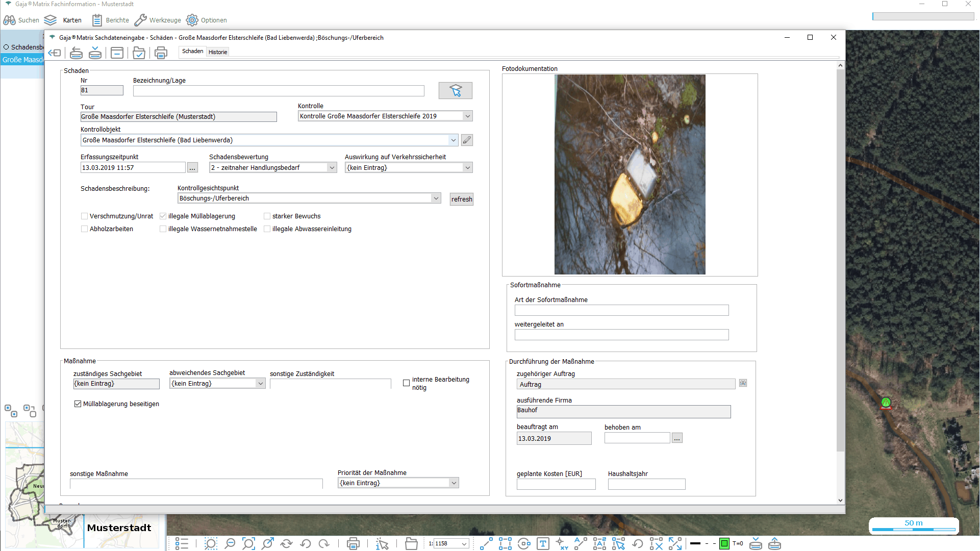Screen dimensions: 980x551
Task: Click the refresh button
Action: 461,199
